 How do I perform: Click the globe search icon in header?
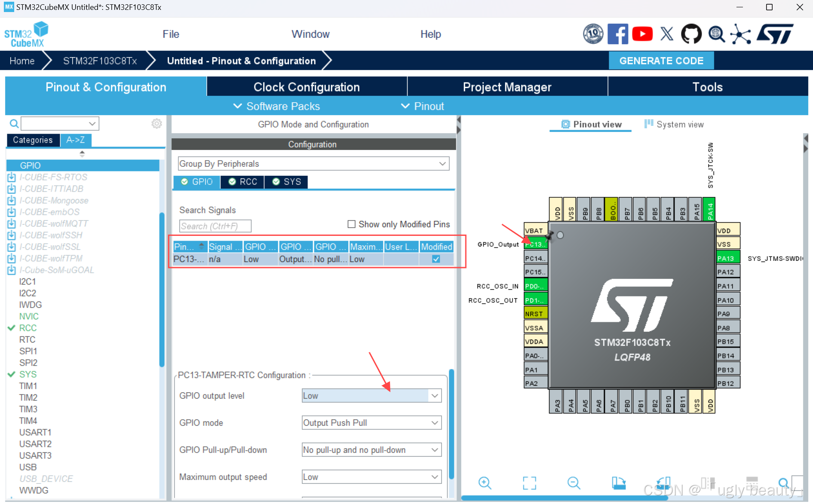716,34
